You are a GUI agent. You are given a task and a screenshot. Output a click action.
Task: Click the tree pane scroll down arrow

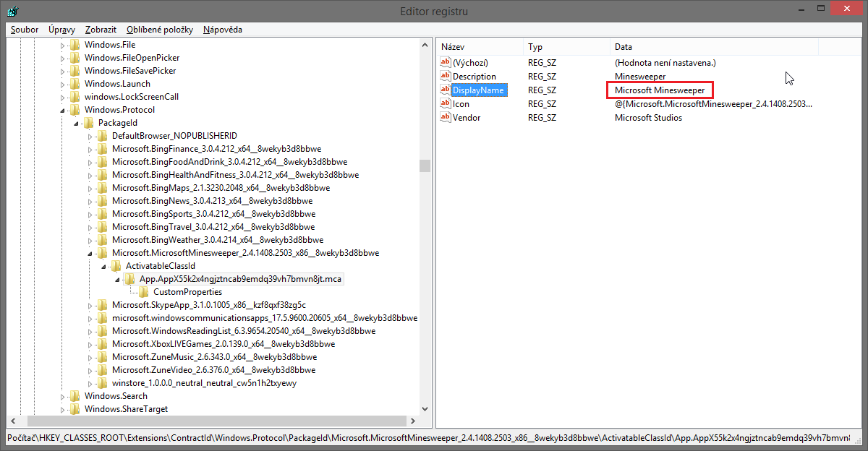(425, 409)
